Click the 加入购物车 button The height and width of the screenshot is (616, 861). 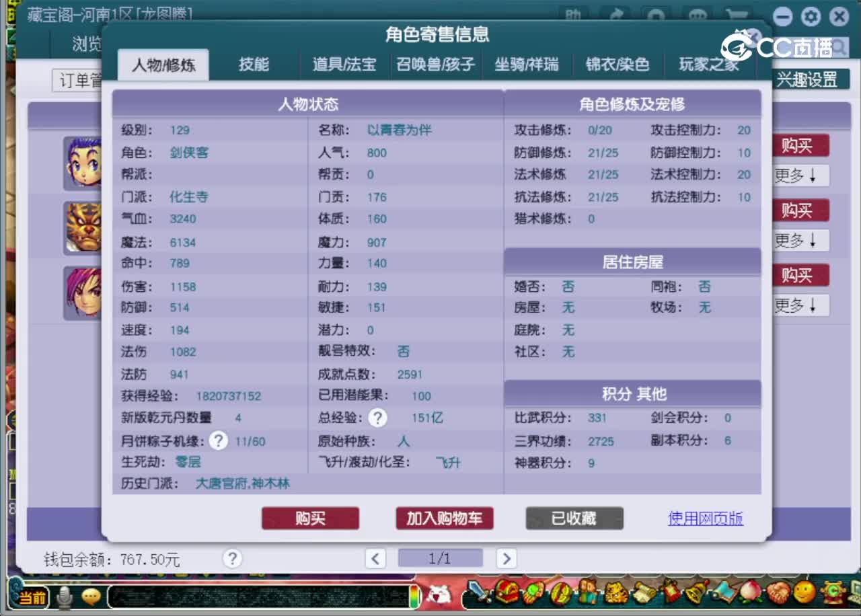pyautogui.click(x=444, y=518)
